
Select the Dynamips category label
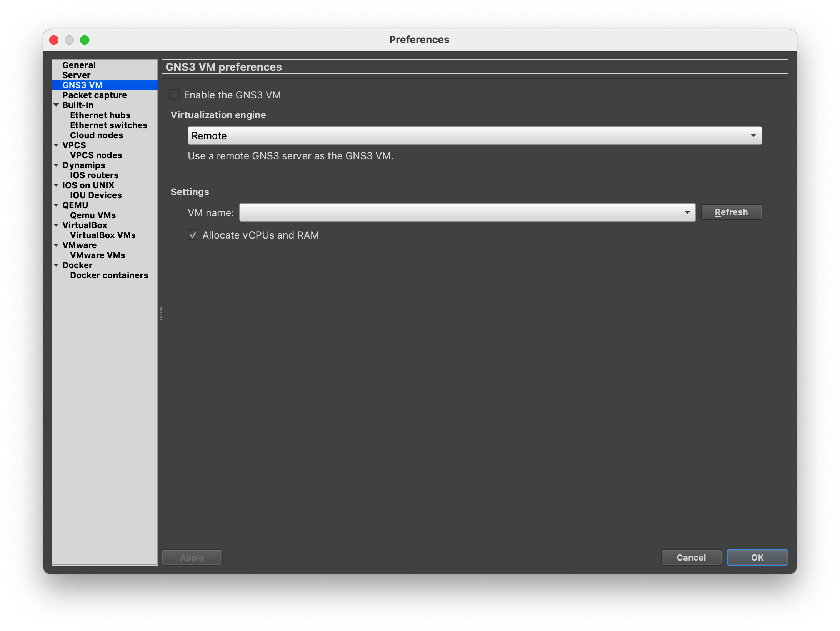[x=84, y=165]
